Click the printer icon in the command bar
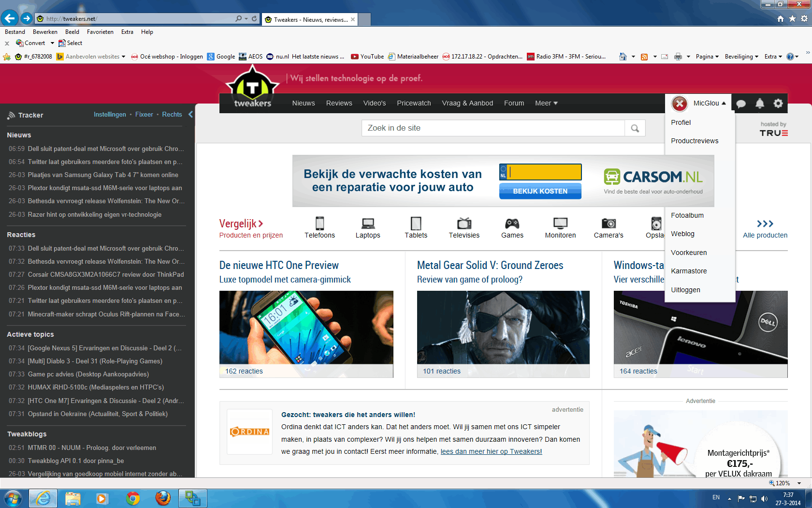 (678, 57)
